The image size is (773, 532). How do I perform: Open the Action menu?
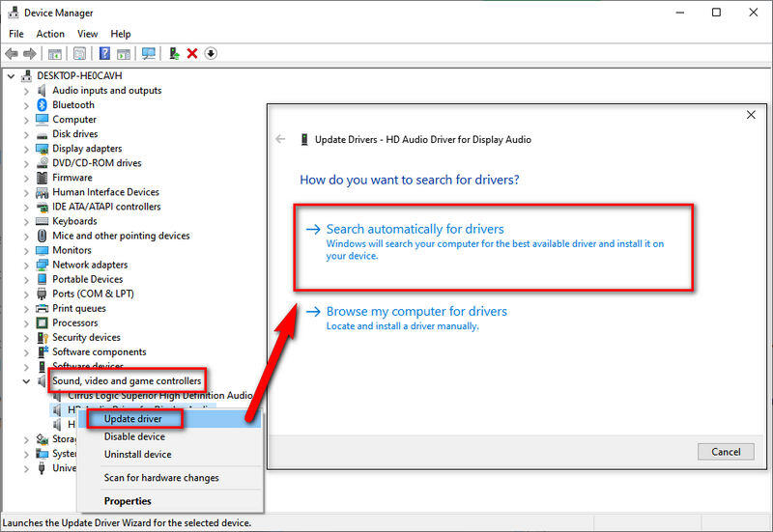[50, 34]
